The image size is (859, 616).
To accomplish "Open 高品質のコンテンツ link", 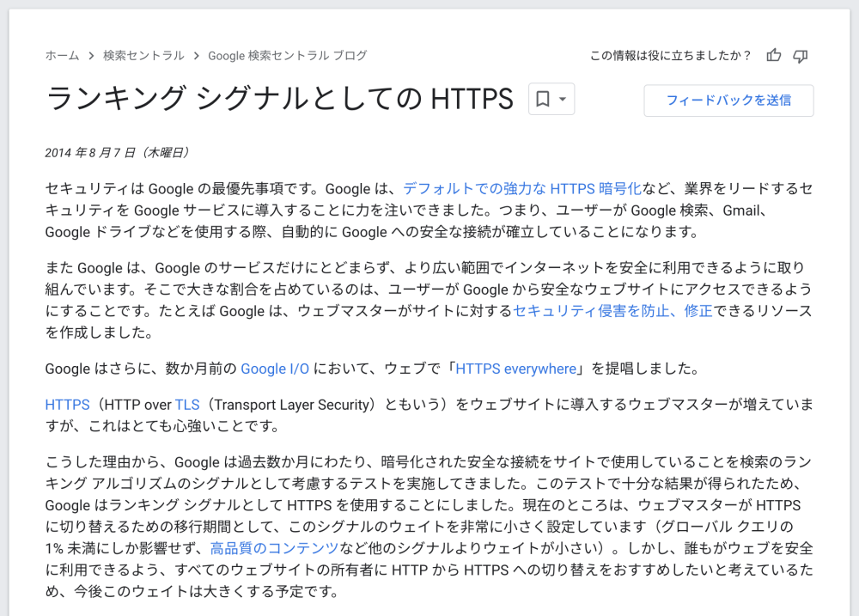I will point(275,548).
